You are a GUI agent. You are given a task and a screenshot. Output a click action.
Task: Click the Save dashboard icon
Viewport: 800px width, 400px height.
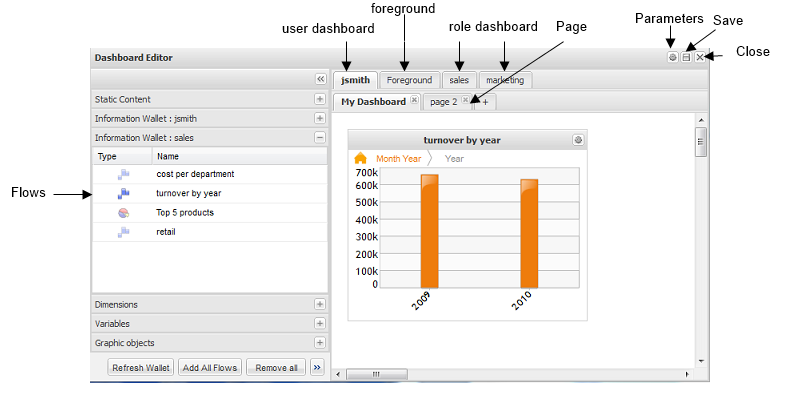click(x=686, y=58)
